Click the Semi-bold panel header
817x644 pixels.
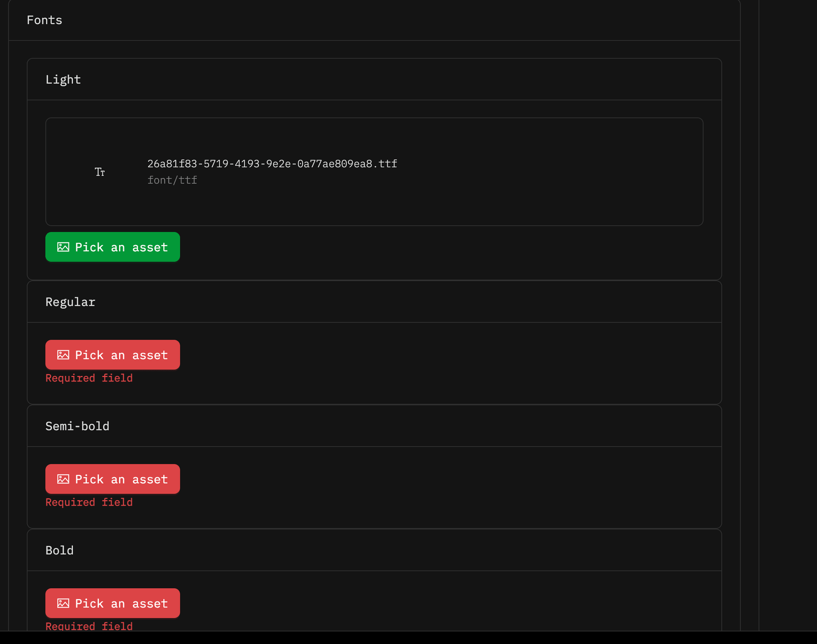pos(77,426)
